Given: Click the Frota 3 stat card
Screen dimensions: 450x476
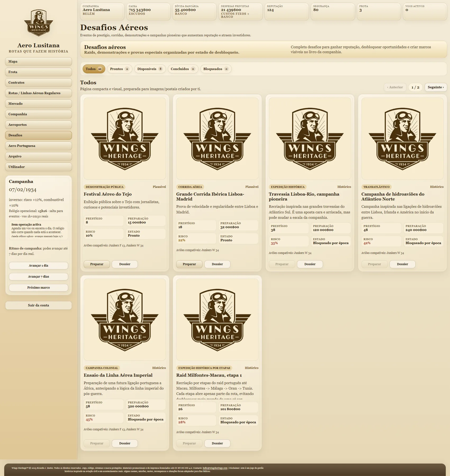Looking at the screenshot, I should (379, 12).
